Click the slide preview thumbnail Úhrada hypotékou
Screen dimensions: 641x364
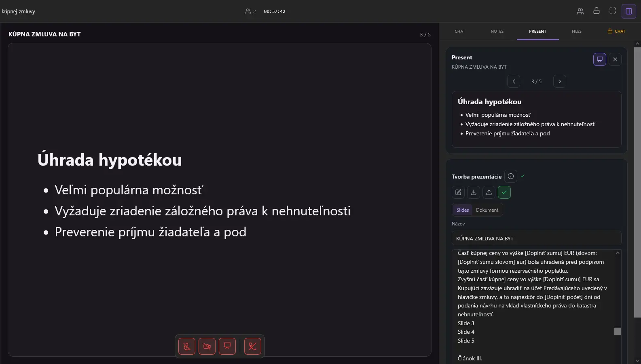(537, 119)
